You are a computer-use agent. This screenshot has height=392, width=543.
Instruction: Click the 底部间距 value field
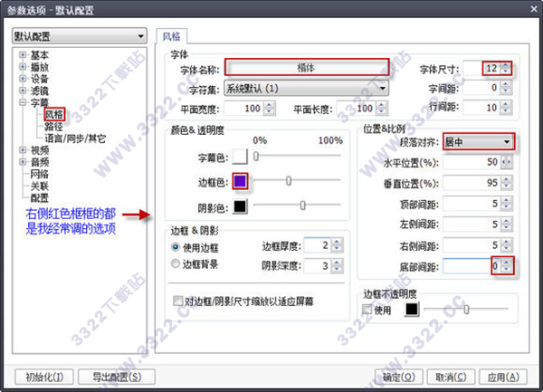click(x=472, y=266)
